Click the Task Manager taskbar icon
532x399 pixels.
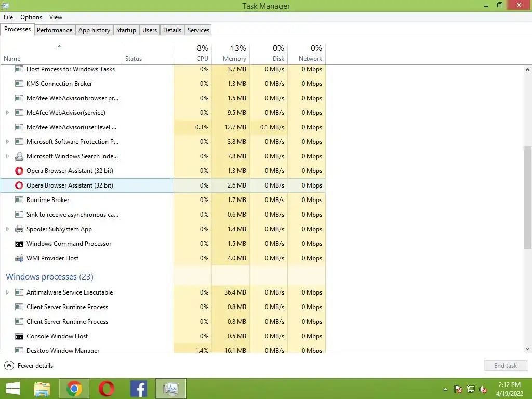click(170, 389)
